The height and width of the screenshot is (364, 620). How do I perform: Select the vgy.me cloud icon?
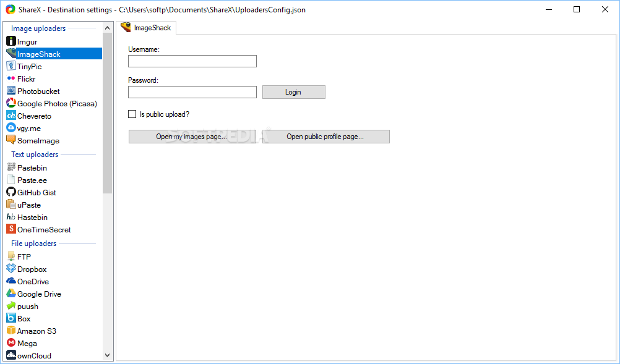[x=11, y=128]
